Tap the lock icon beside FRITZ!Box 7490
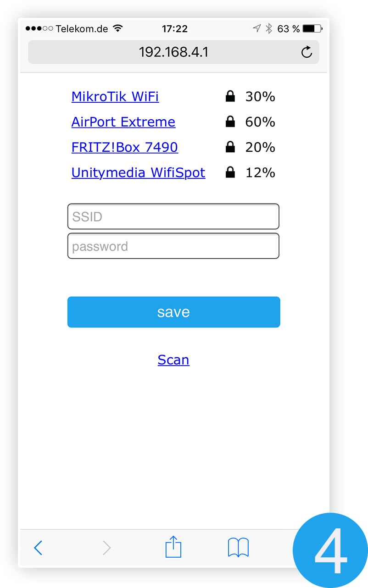368x588 pixels. click(x=230, y=147)
